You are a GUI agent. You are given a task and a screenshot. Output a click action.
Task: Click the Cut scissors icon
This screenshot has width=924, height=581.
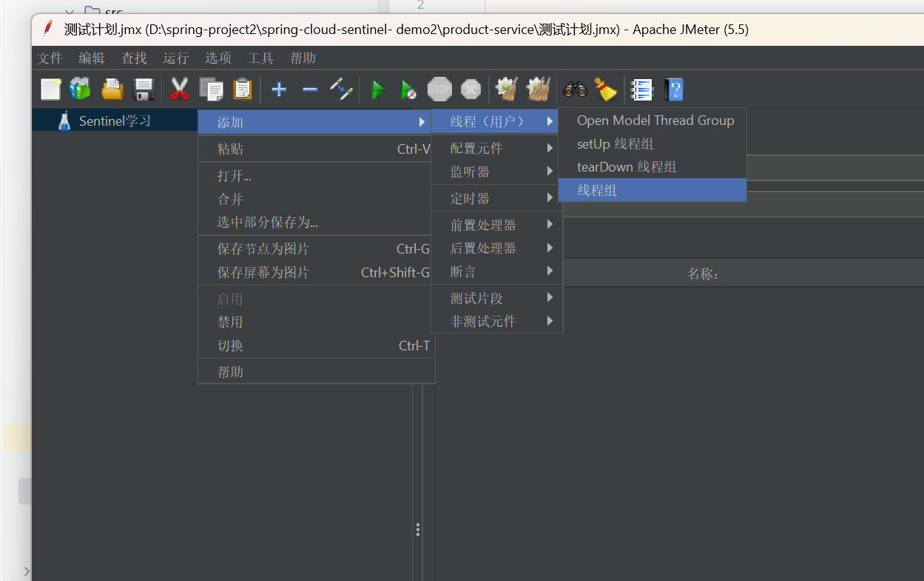179,89
